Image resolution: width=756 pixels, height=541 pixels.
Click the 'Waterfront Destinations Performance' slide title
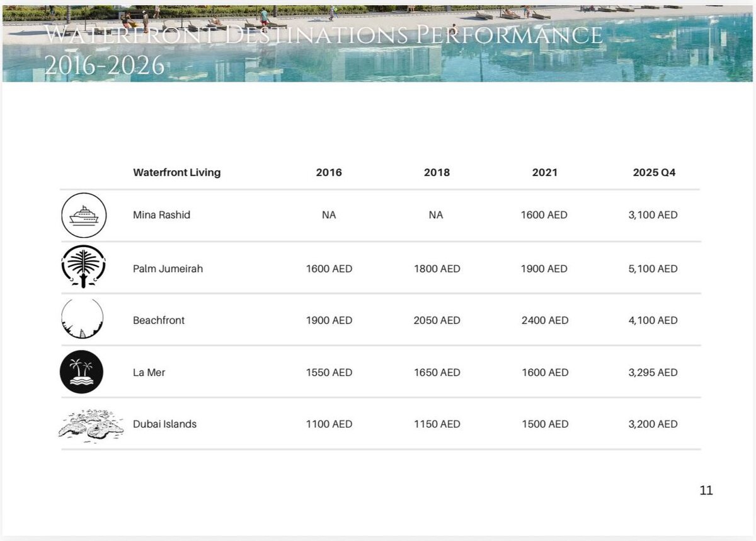click(x=324, y=35)
